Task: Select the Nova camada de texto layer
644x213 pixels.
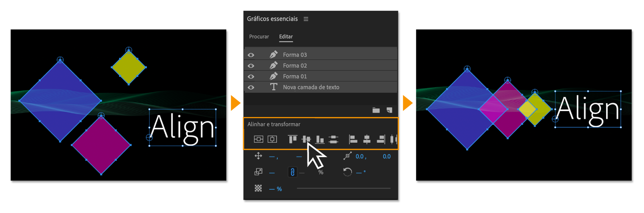Action: point(311,87)
